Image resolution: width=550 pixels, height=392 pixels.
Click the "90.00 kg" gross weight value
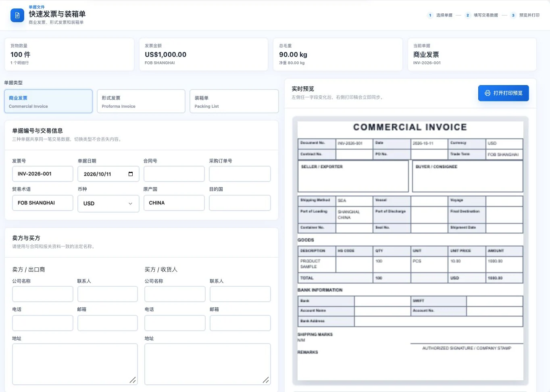point(293,54)
